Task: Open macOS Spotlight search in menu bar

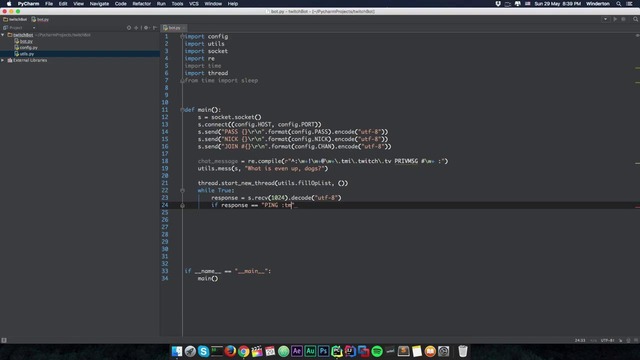Action: tap(619, 4)
